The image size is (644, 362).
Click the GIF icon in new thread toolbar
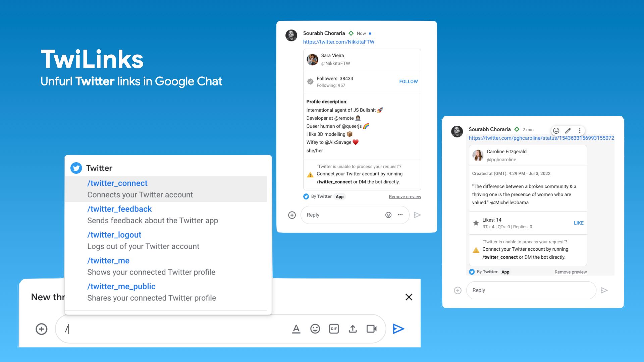(334, 329)
